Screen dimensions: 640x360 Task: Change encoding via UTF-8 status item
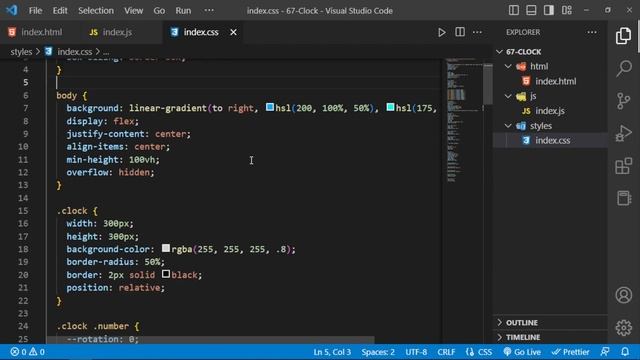pos(416,352)
